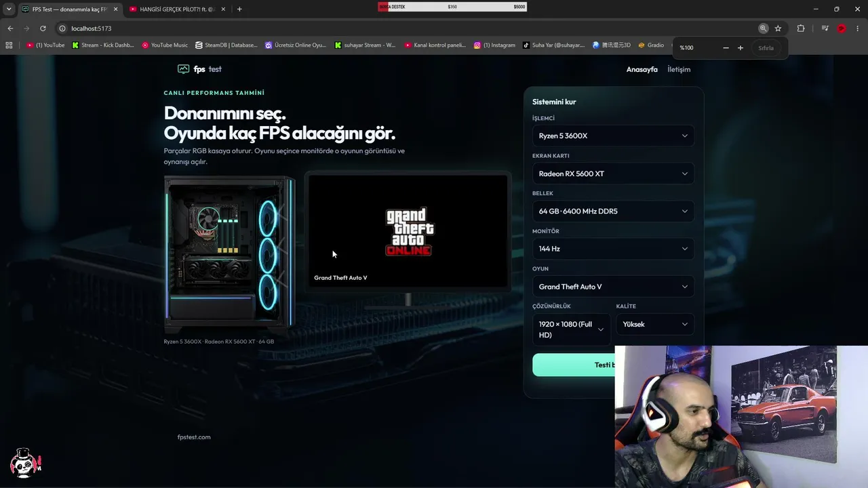Click the fps test logo
Image resolution: width=868 pixels, height=488 pixels.
coord(199,69)
